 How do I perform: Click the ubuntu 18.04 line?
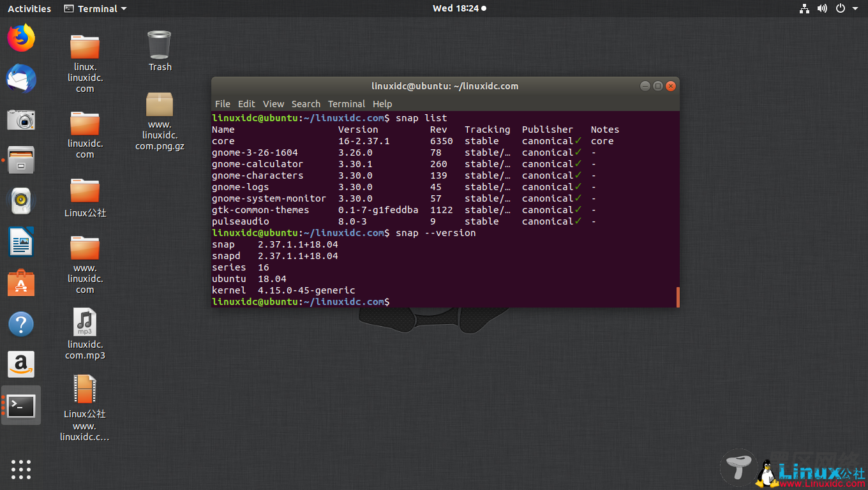pyautogui.click(x=249, y=279)
